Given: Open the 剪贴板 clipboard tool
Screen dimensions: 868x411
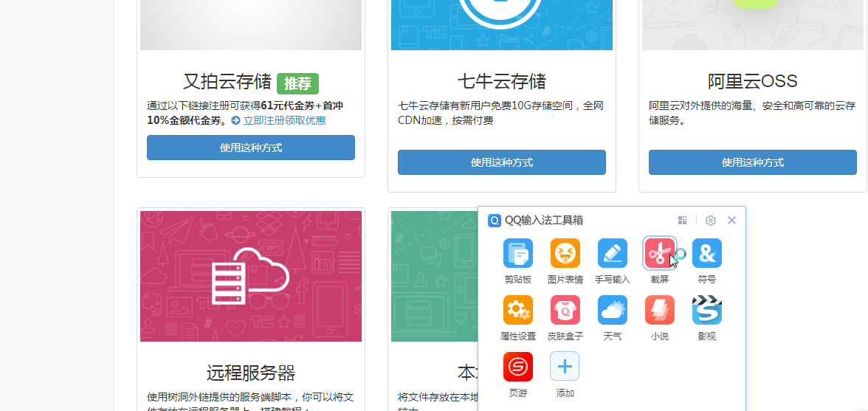Looking at the screenshot, I should point(517,253).
